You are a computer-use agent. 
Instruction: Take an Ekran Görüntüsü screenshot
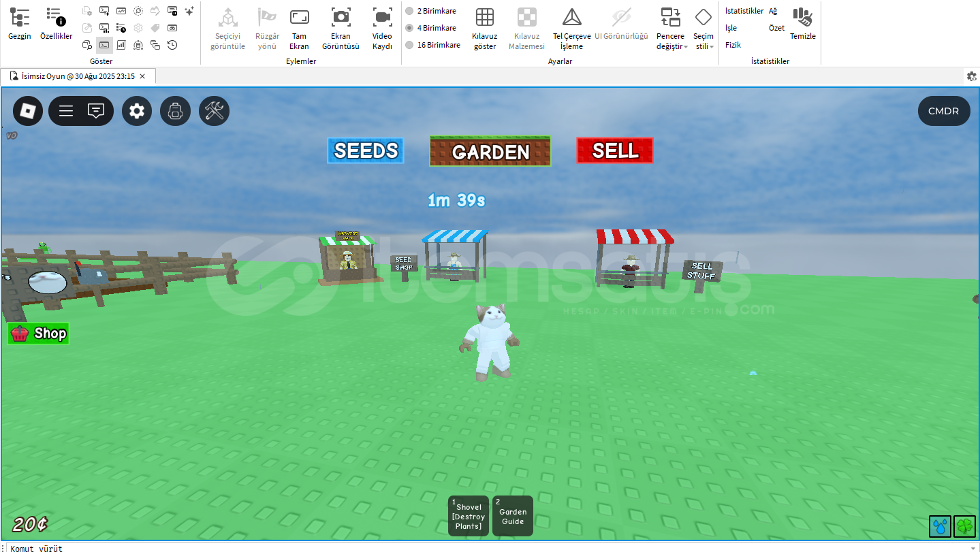pos(341,29)
